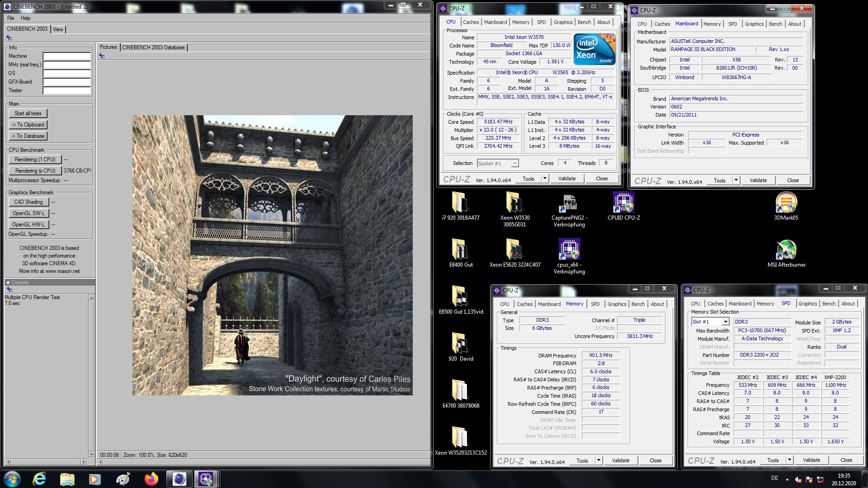Click Validate in the CPU-Z CPU window
Viewport: 868px width, 488px height.
[x=567, y=178]
